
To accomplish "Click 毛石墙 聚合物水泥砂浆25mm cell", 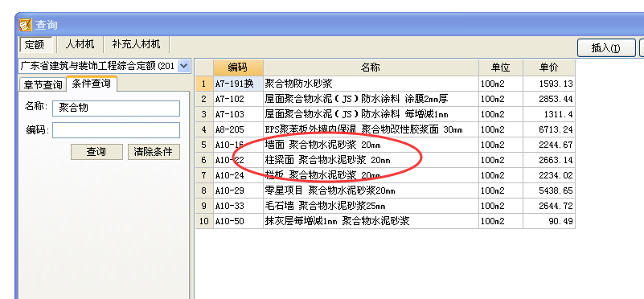I will click(x=371, y=206).
